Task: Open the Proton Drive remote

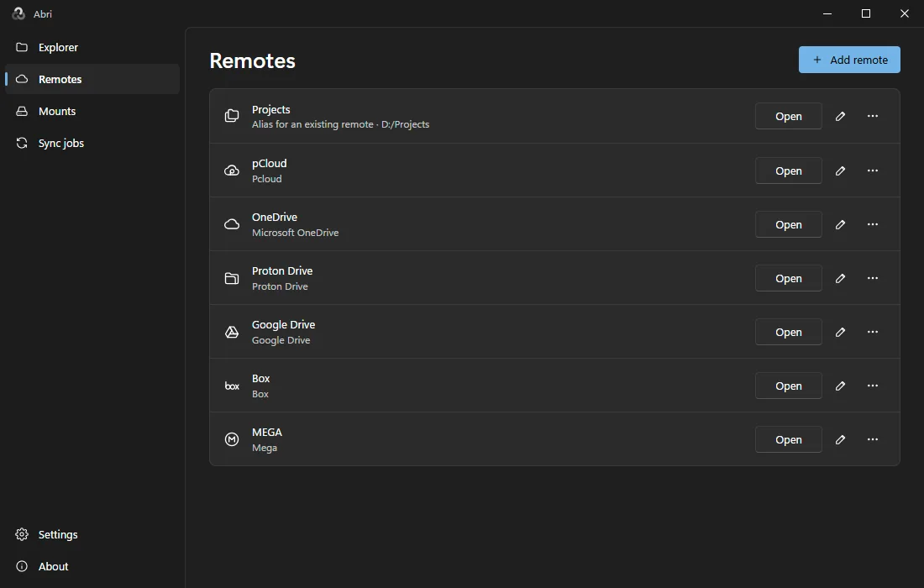Action: click(x=789, y=278)
